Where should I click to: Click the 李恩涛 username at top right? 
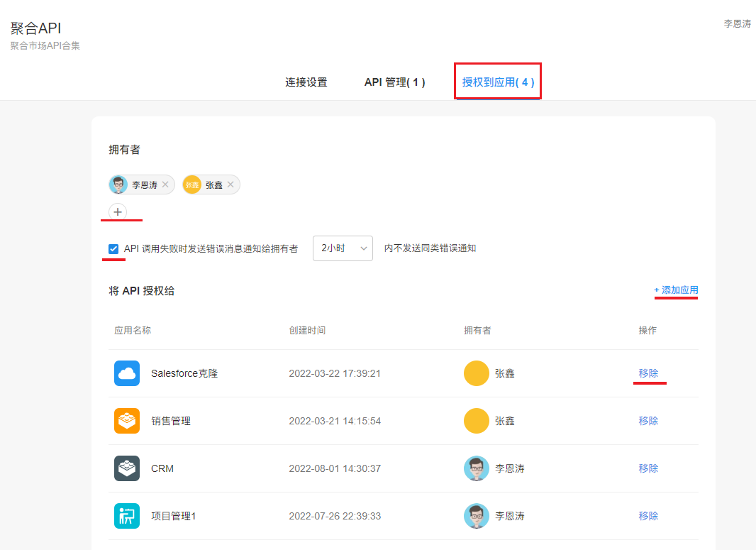coord(737,23)
